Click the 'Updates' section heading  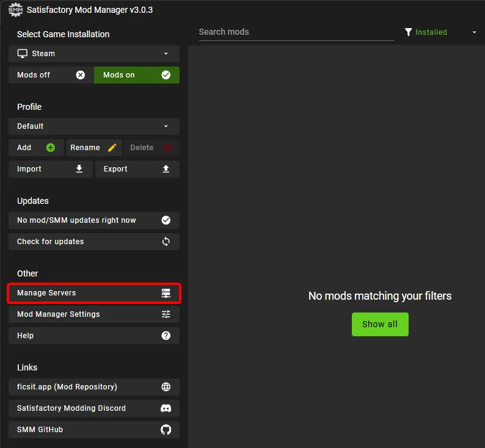point(33,201)
